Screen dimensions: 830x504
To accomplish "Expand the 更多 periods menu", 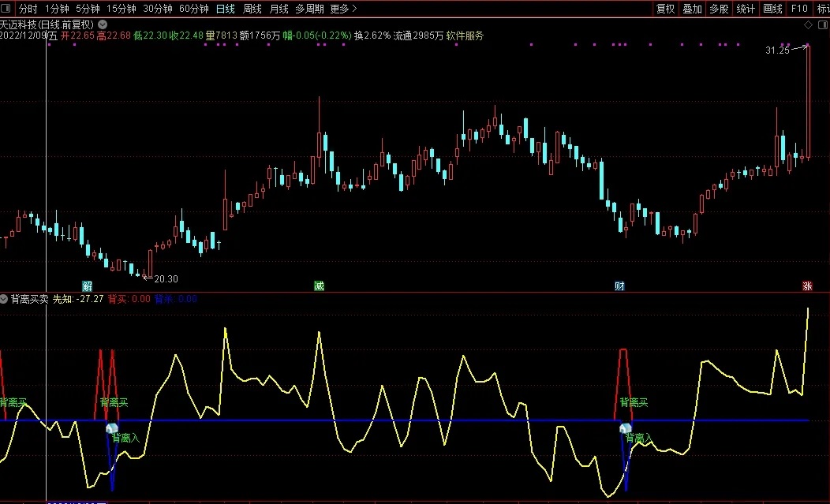I will pyautogui.click(x=343, y=9).
